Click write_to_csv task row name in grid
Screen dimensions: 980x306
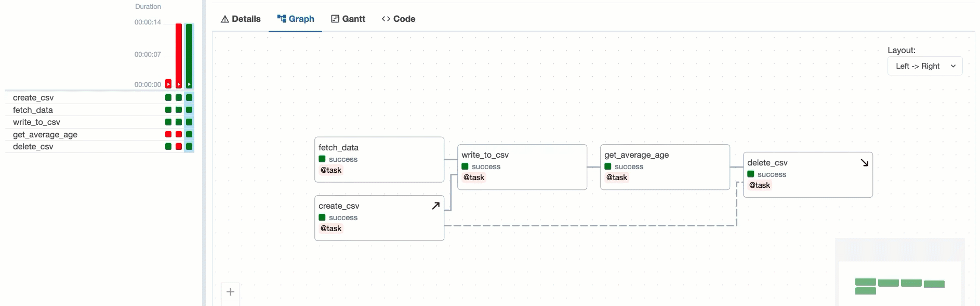pos(36,122)
